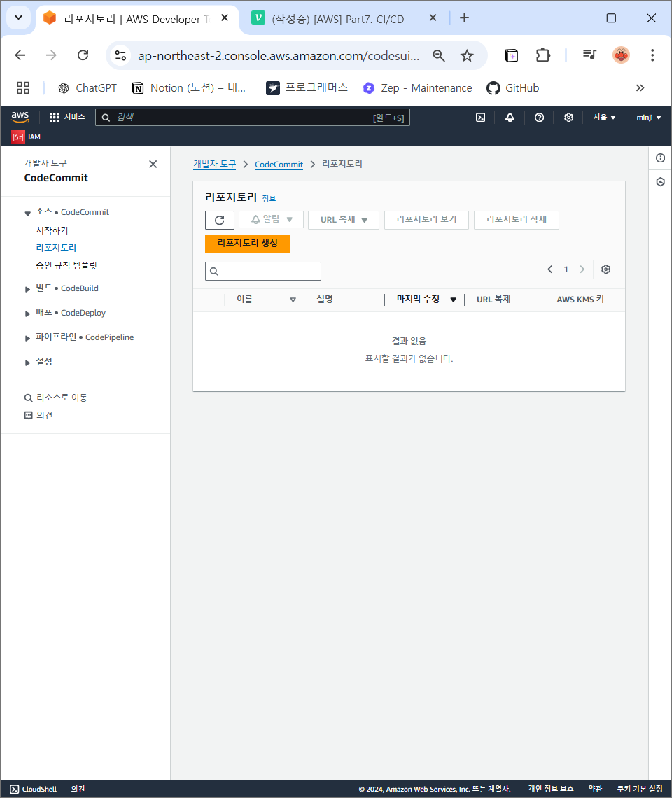The image size is (672, 798).
Task: Open CloudShell from the top navigation icon
Action: click(x=481, y=118)
